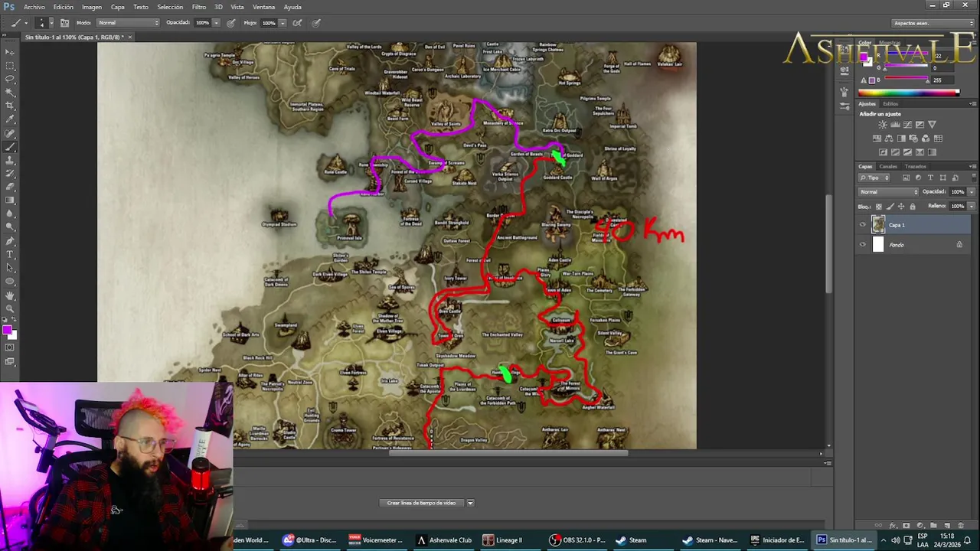Screen dimensions: 980x551
Task: Toggle lock image pixels
Action: [x=890, y=207]
